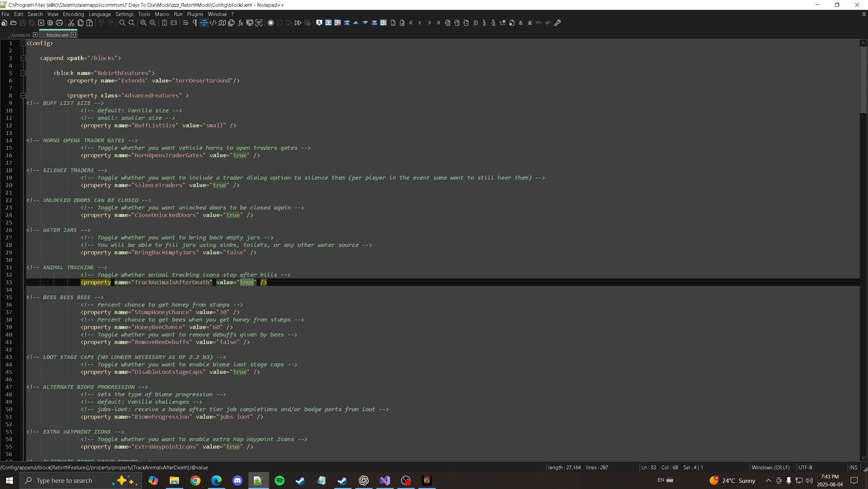Click the Zoom Out icon
Viewport: 868px width, 489px height.
(x=153, y=23)
